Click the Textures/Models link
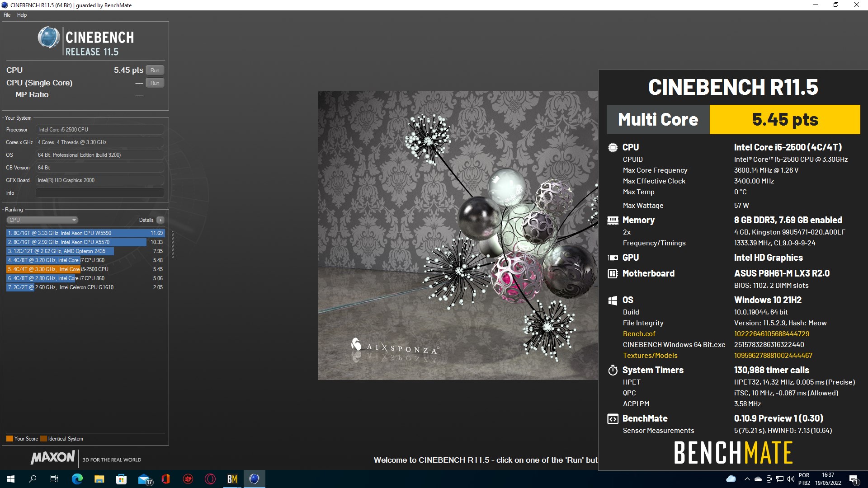This screenshot has width=868, height=488. pyautogui.click(x=650, y=356)
